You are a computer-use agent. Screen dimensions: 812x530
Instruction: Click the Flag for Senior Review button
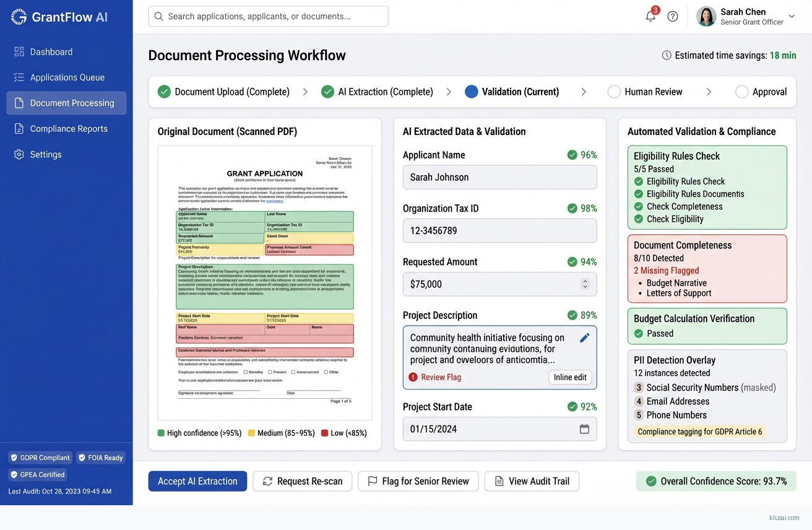coord(418,481)
